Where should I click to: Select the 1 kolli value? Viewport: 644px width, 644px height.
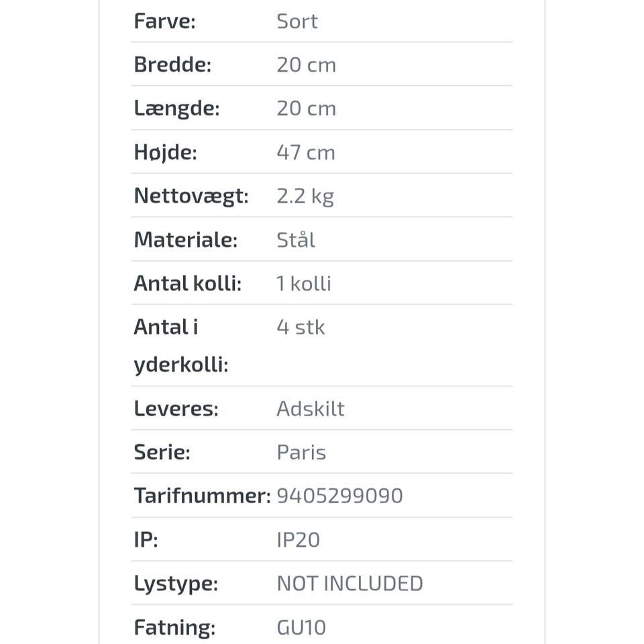(x=303, y=283)
